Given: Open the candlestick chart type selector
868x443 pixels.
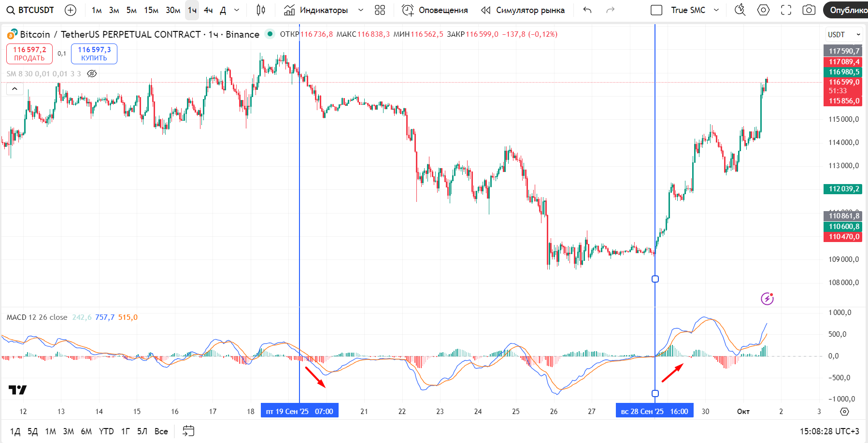Looking at the screenshot, I should pyautogui.click(x=261, y=10).
